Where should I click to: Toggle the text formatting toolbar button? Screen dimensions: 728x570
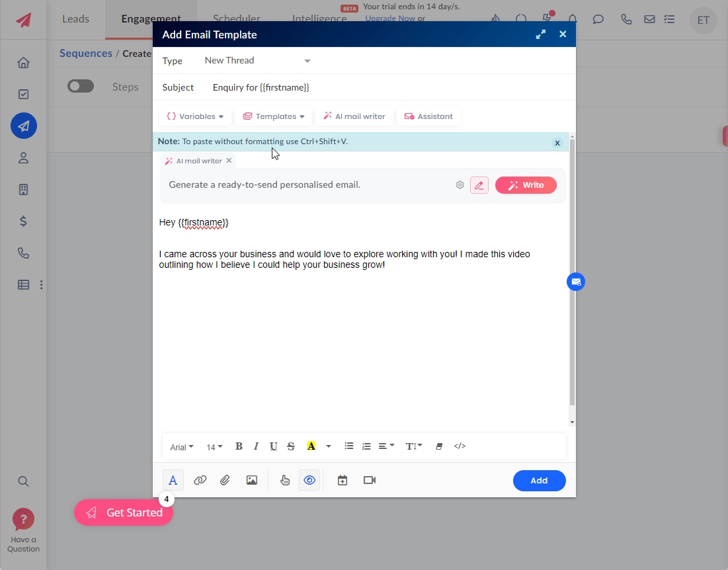[x=173, y=481]
